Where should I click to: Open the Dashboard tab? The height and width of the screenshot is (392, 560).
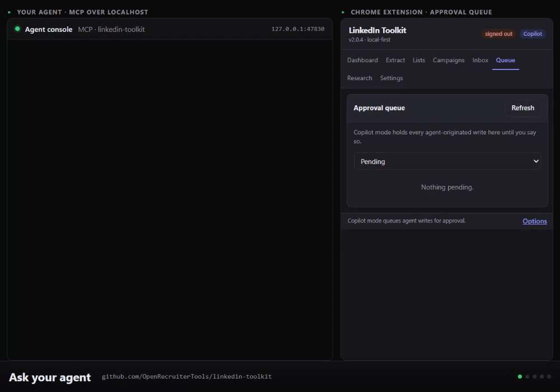(362, 60)
